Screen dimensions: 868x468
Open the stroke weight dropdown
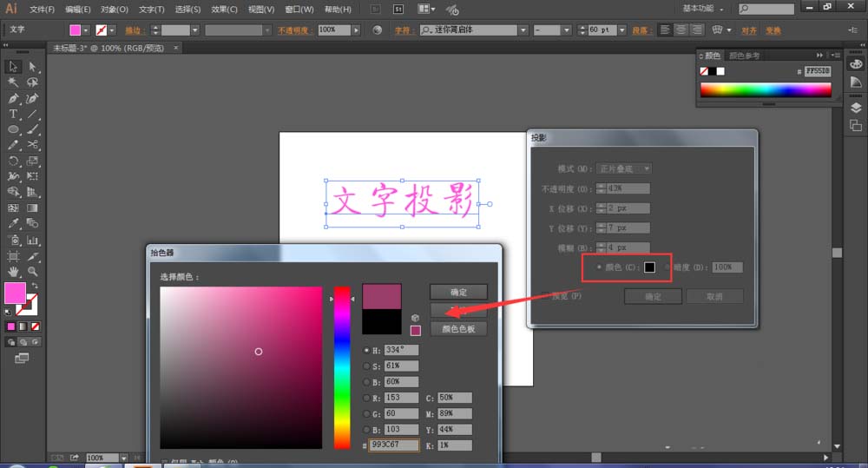click(194, 30)
